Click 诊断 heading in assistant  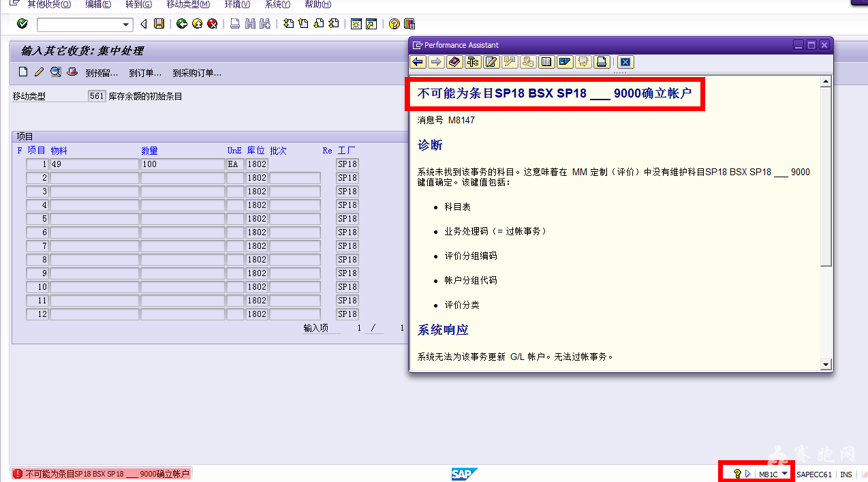(430, 145)
